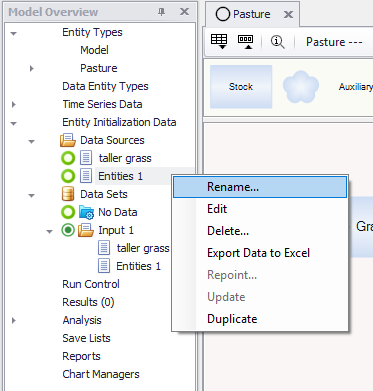The width and height of the screenshot is (373, 391).
Task: Select the cloud-shaped element in palette
Action: pos(301,87)
